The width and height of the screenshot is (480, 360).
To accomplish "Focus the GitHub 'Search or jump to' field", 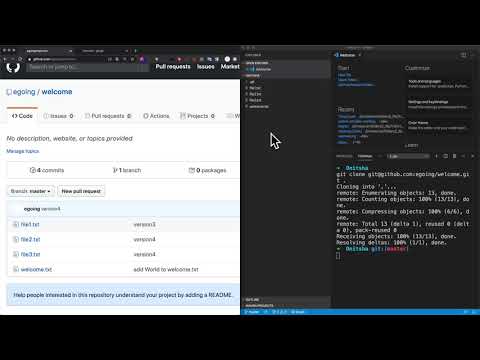I will click(87, 67).
